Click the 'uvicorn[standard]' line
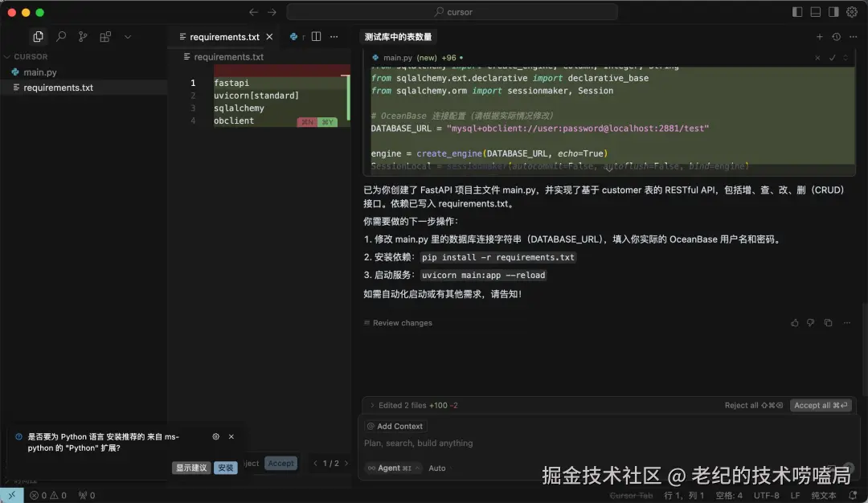Screen dimensions: 868x503 (256, 96)
